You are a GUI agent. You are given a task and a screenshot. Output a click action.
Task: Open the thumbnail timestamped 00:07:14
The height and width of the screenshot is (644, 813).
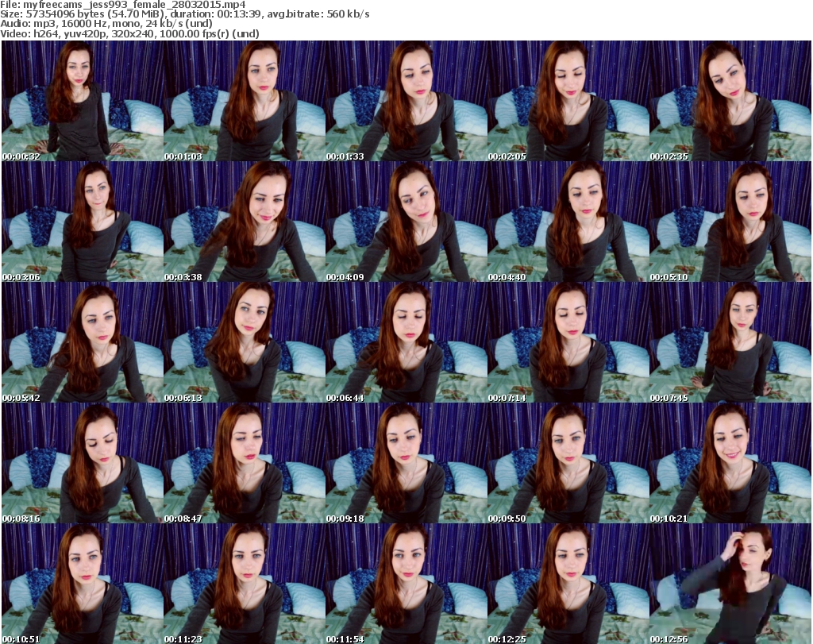(568, 342)
